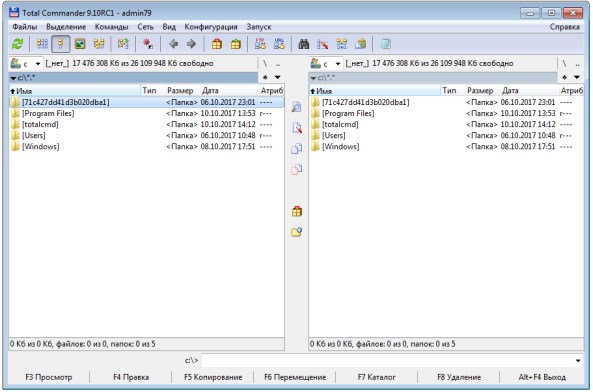Screen dimensions: 593x392
Task: Go to parent with right panel '..' button
Action: (577, 64)
